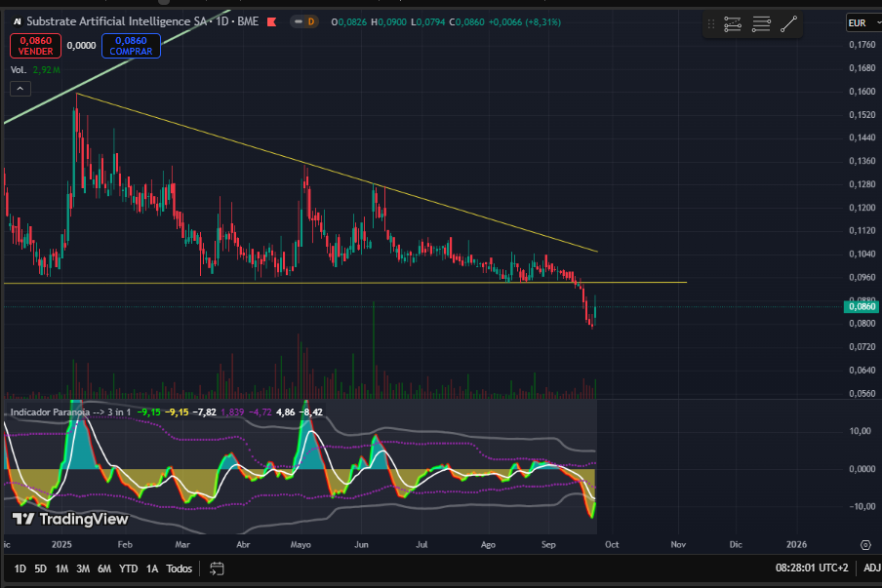Toggle the delayed data D indicator pill
Viewport: 882px width, 588px height.
[304, 21]
